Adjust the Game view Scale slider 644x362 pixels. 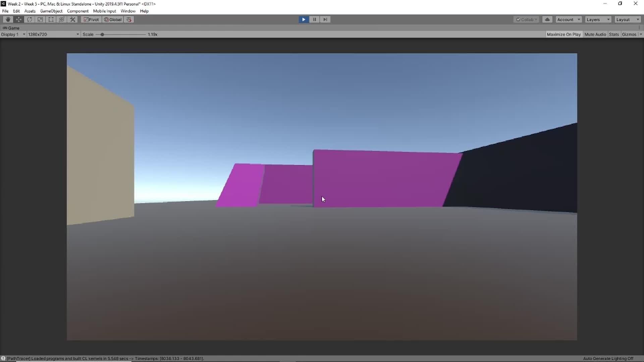pyautogui.click(x=102, y=34)
